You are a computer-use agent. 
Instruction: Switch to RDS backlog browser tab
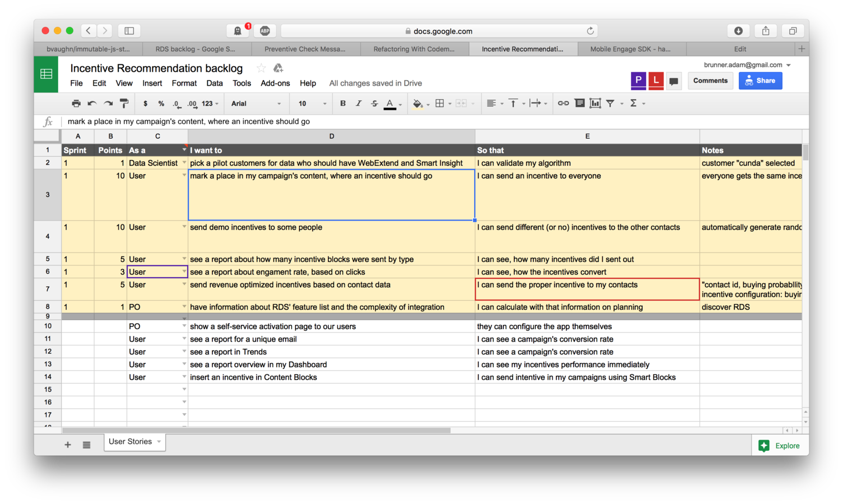pyautogui.click(x=196, y=49)
